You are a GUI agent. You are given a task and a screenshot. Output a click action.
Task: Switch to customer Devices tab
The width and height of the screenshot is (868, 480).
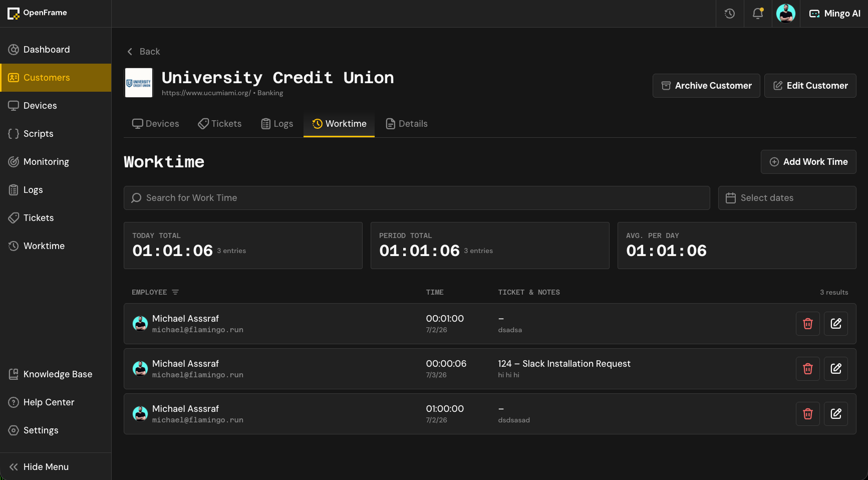click(x=155, y=124)
